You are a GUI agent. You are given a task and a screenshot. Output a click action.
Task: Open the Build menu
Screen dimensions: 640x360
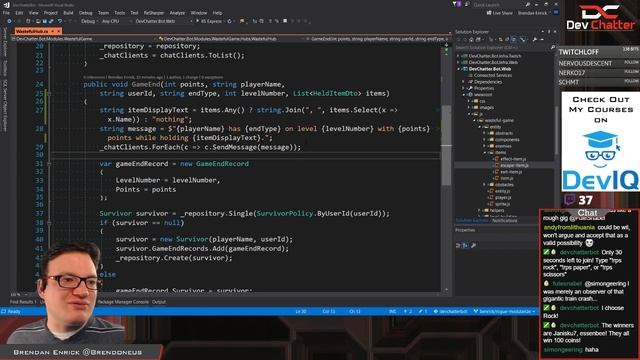point(68,13)
